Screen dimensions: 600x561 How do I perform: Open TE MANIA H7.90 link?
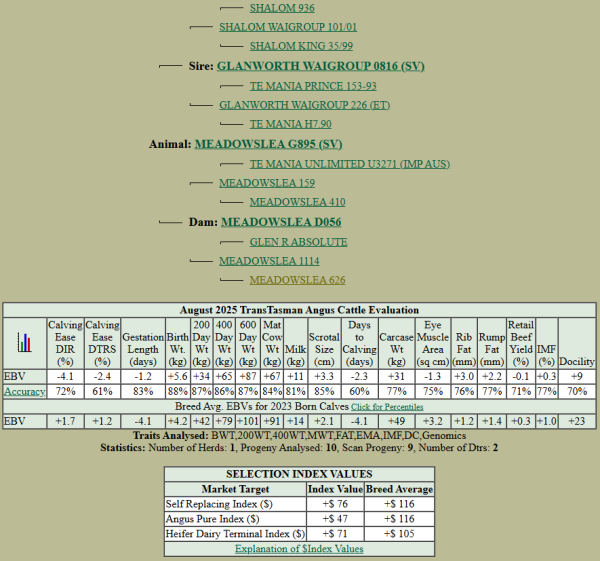[x=290, y=124]
